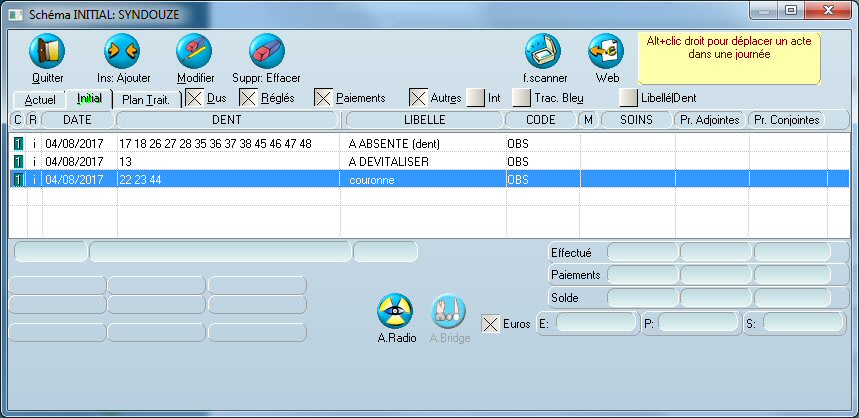Image resolution: width=859 pixels, height=418 pixels.
Task: Uncheck the Paiements checkbox
Action: tap(323, 99)
